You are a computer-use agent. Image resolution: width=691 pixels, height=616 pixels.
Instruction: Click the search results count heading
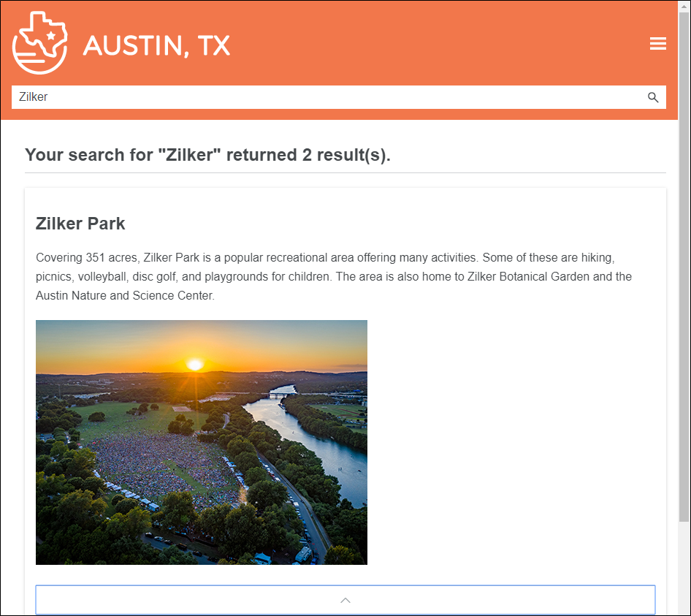point(207,155)
